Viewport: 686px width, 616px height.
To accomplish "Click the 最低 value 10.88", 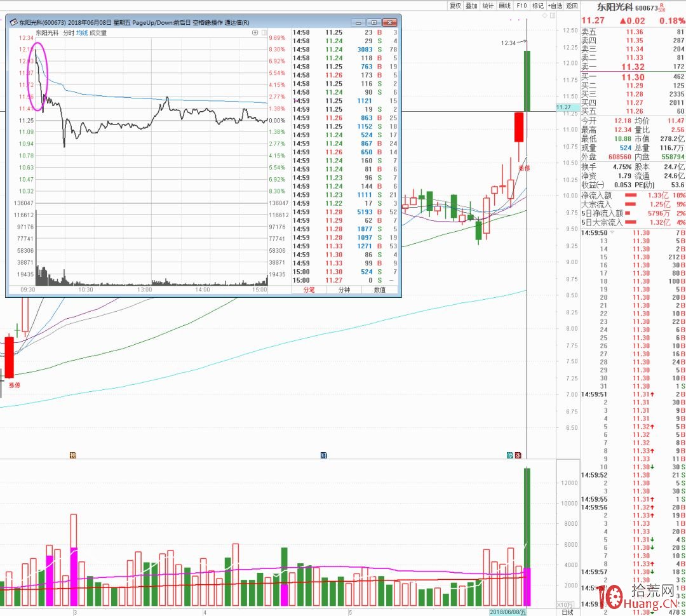I will click(x=622, y=138).
